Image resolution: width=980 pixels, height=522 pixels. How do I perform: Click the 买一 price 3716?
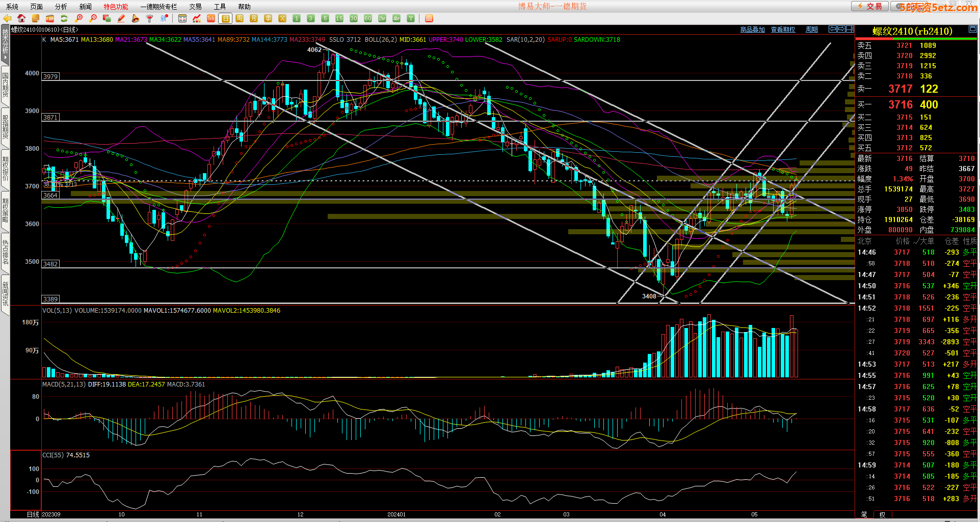click(x=900, y=104)
